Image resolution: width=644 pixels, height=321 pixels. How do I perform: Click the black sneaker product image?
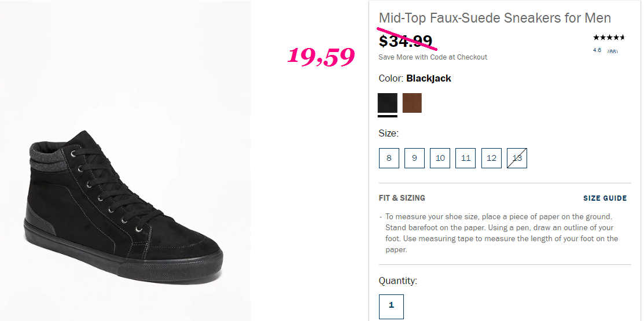tap(123, 206)
